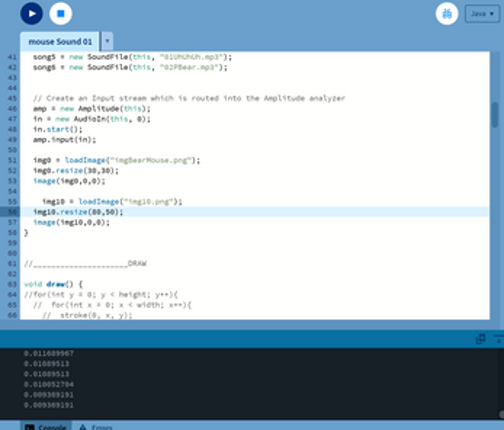Open the tab options arrow menu
The height and width of the screenshot is (430, 504).
[107, 41]
